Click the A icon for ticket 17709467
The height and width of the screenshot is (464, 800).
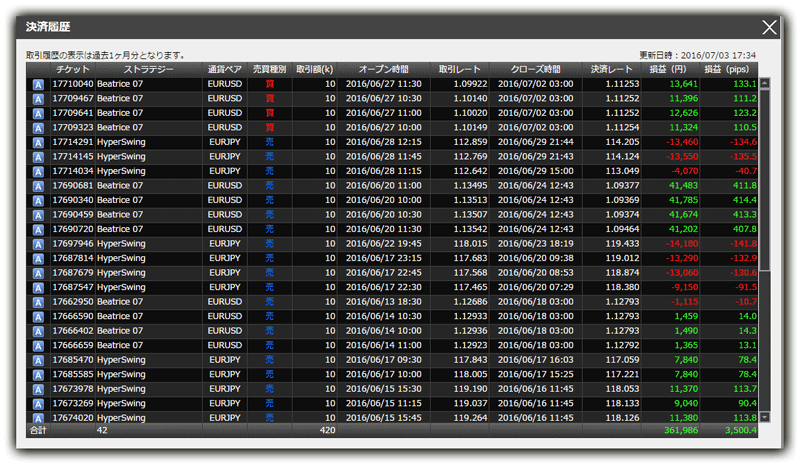[x=38, y=99]
